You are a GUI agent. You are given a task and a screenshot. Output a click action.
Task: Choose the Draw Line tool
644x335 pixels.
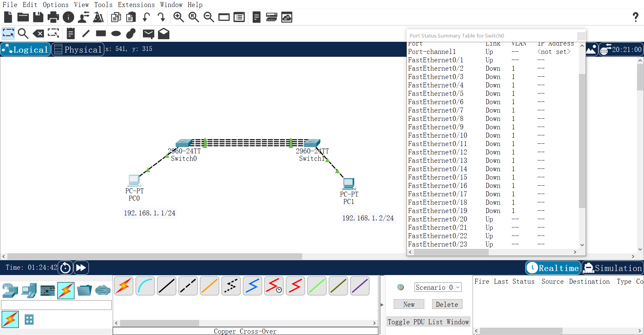[86, 33]
